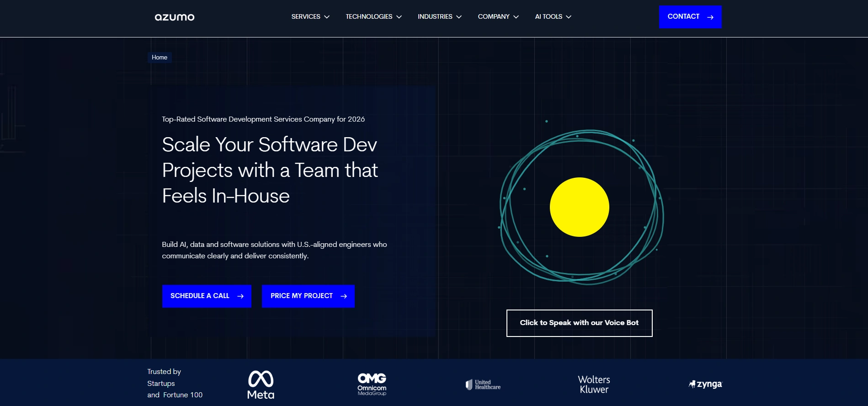Click the Omnicom Media Group logo
The image size is (868, 406).
[x=372, y=384]
